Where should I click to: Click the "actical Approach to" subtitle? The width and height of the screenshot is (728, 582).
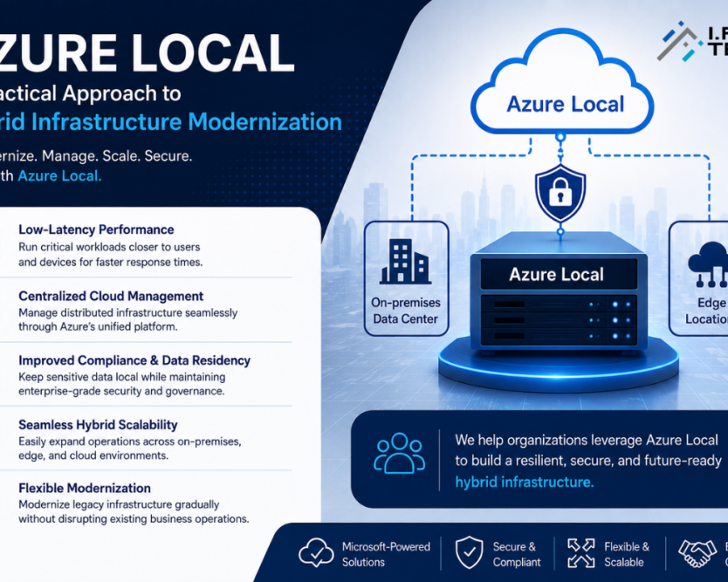(91, 93)
